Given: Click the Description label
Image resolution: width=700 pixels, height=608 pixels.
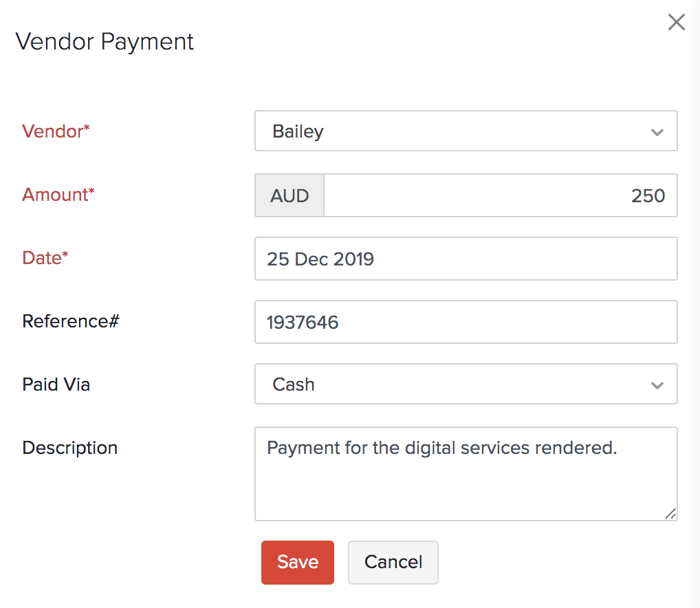Looking at the screenshot, I should (x=69, y=448).
